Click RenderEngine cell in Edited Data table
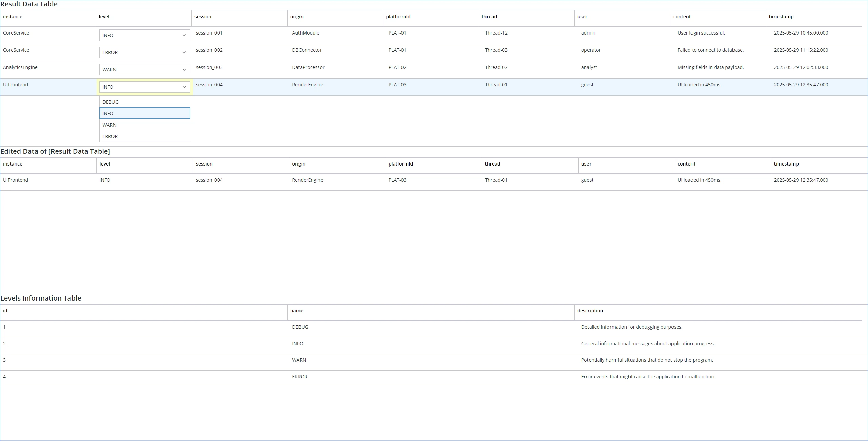Viewport: 868px width, 441px height. [x=307, y=180]
